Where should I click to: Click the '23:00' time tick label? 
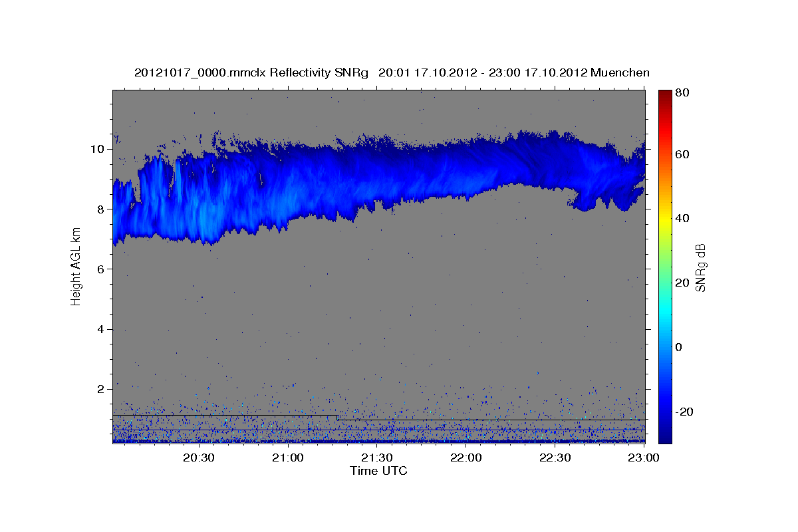(x=644, y=458)
